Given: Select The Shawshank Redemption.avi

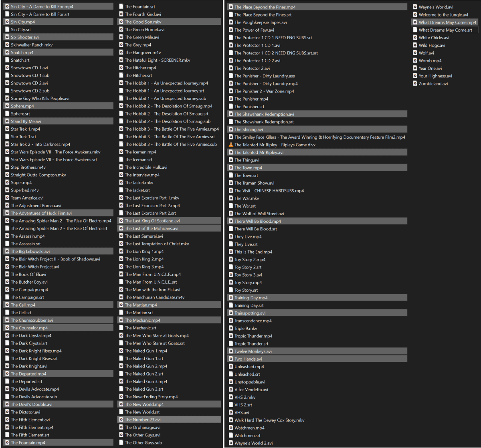Looking at the screenshot, I should 317,114.
